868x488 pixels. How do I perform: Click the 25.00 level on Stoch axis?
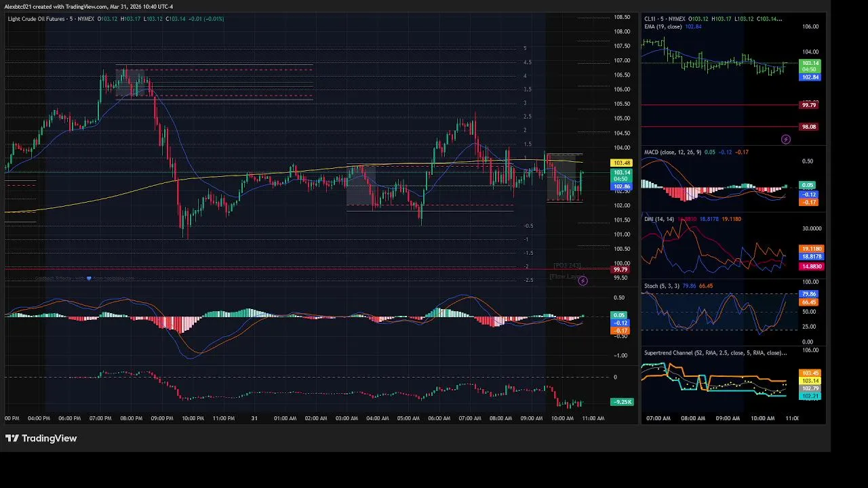(808, 327)
